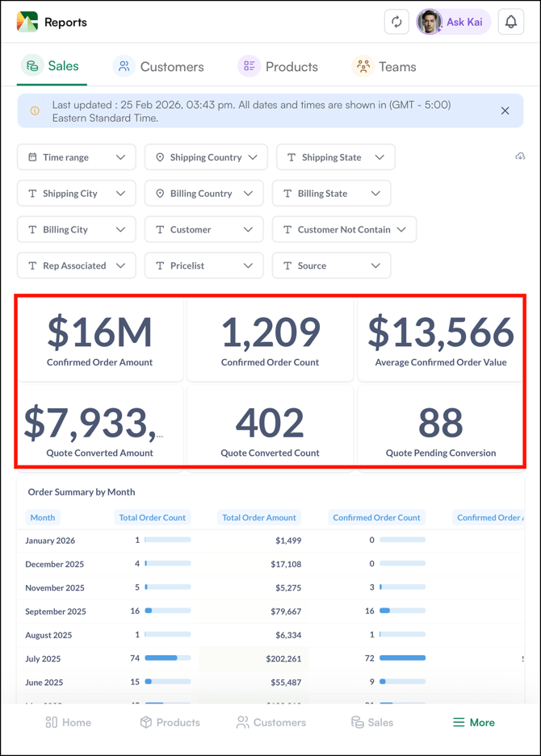Go to Home in bottom navigation
The height and width of the screenshot is (756, 541).
point(68,722)
